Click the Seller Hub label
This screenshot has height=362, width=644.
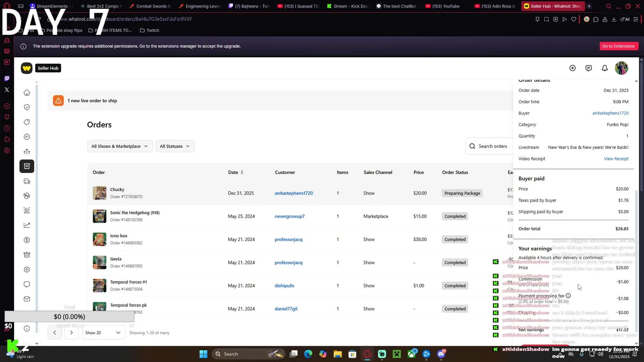pyautogui.click(x=48, y=68)
